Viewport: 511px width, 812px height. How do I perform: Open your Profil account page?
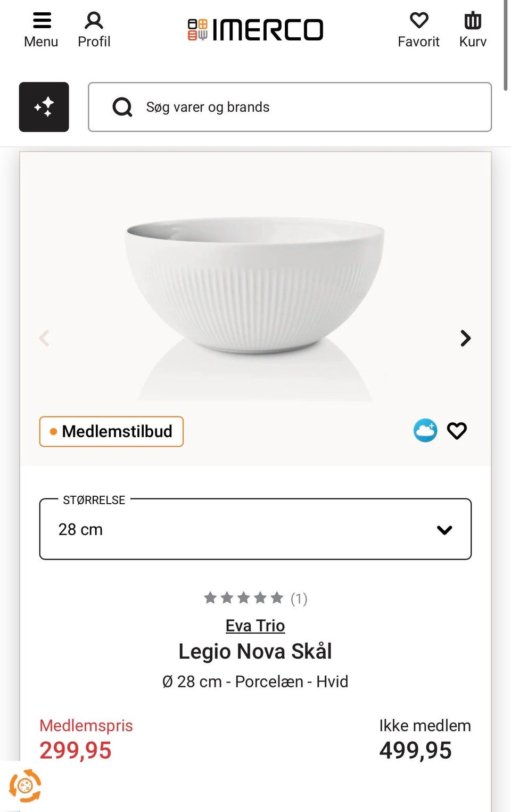click(x=94, y=28)
